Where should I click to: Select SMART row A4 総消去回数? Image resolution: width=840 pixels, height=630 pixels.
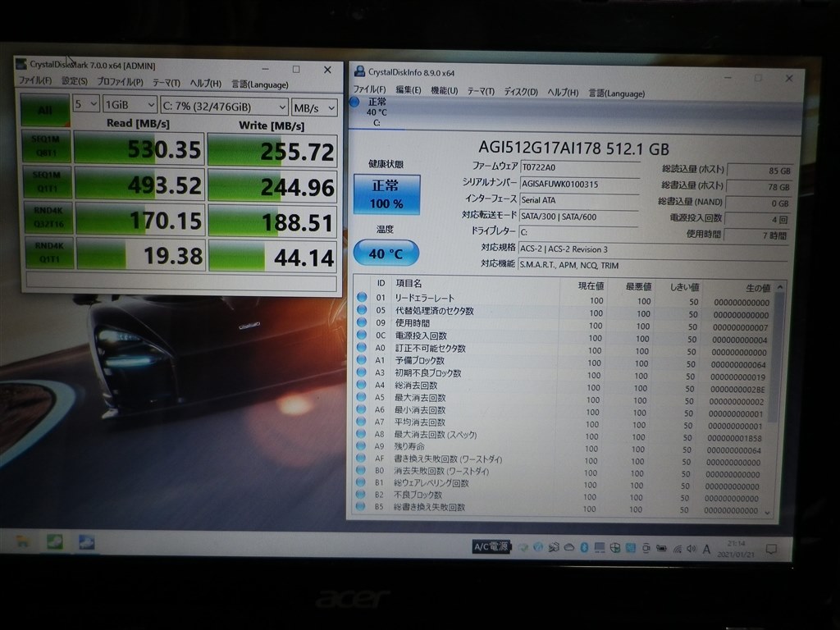562,386
